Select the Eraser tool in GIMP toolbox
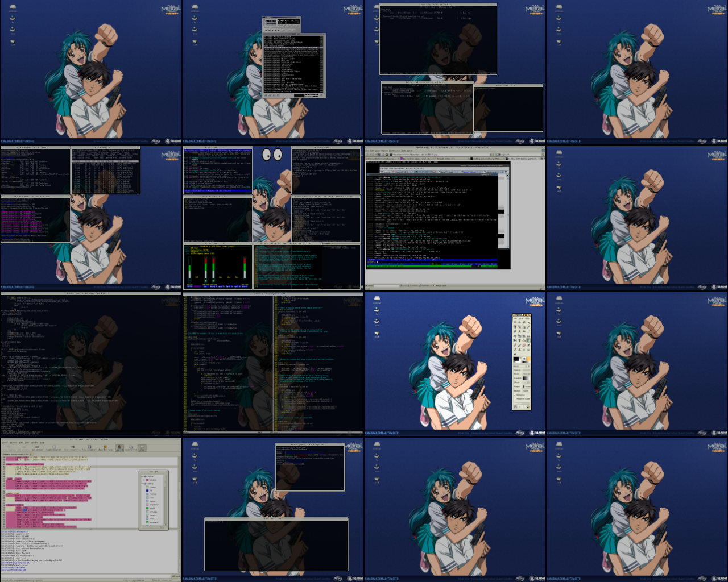 (524, 345)
